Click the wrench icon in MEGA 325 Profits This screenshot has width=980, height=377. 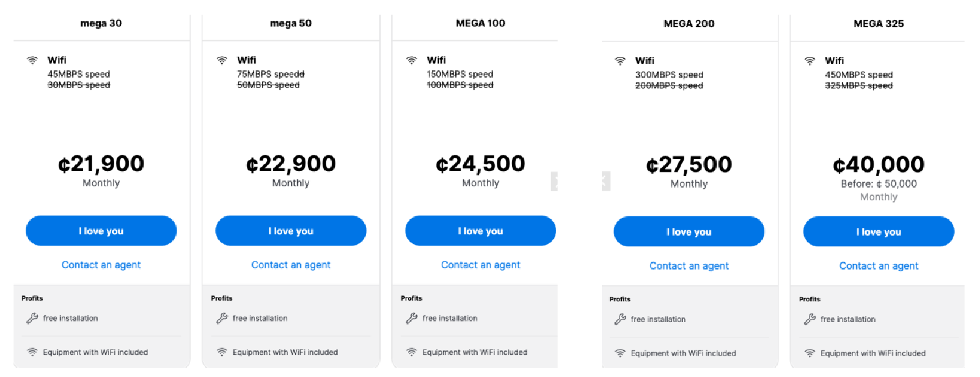(810, 319)
